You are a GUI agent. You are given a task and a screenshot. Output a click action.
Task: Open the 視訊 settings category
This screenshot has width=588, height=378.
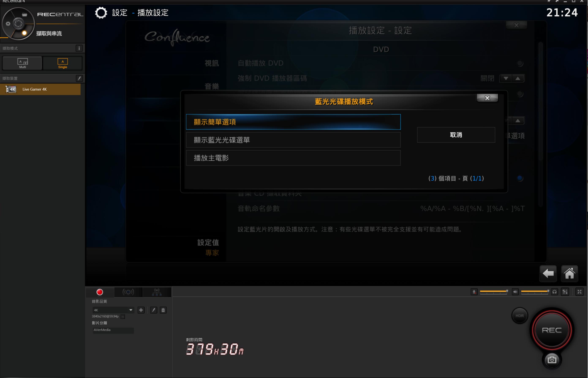(x=212, y=63)
